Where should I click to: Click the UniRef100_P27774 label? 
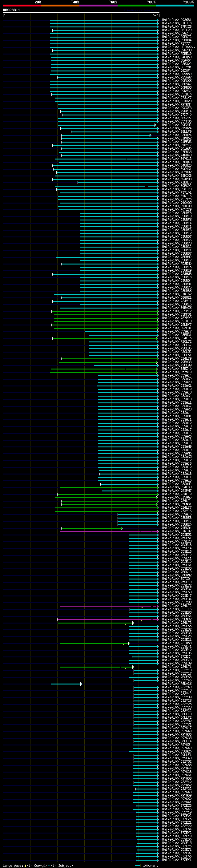coord(177,43)
